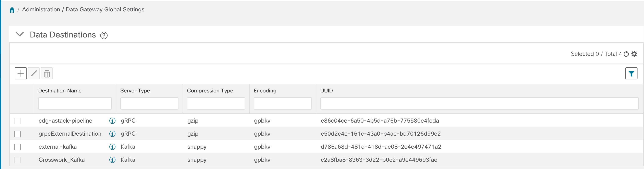
Task: Click the Administration breadcrumb link
Action: click(41, 10)
